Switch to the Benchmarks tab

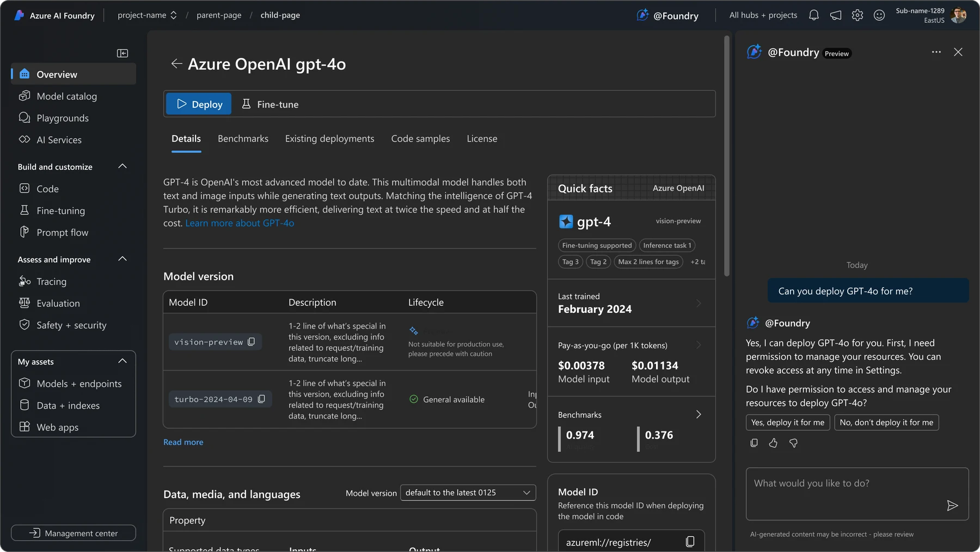tap(243, 138)
